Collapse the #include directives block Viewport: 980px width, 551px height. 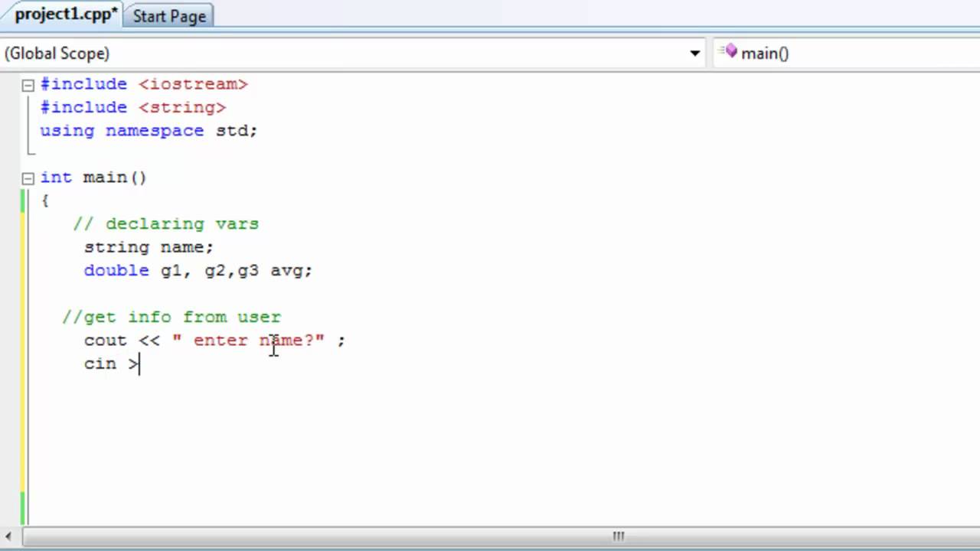pyautogui.click(x=28, y=85)
